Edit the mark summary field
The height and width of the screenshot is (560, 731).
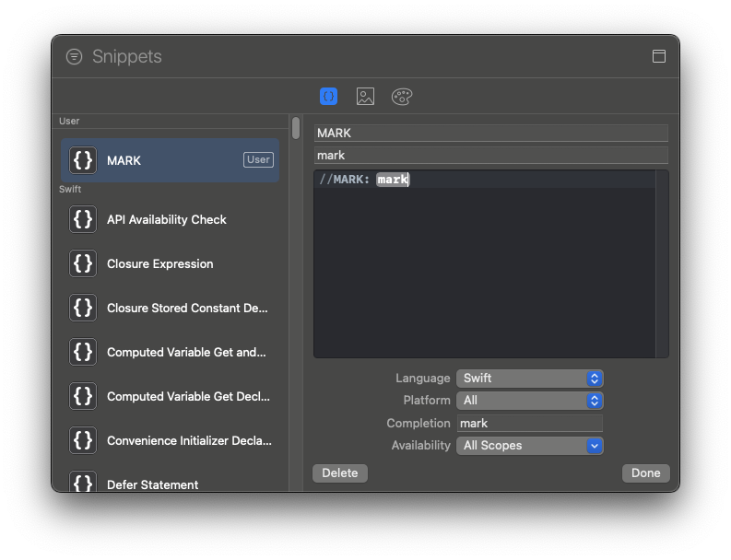pos(491,155)
